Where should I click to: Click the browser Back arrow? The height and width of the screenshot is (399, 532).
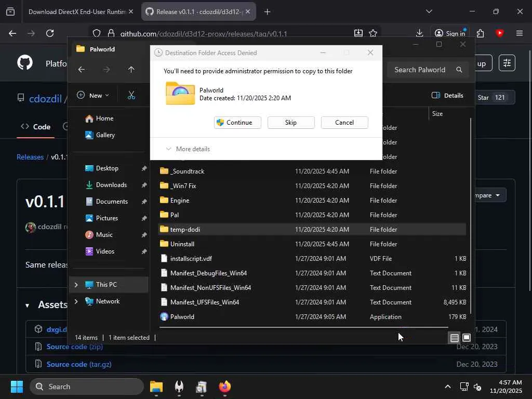pos(12,33)
